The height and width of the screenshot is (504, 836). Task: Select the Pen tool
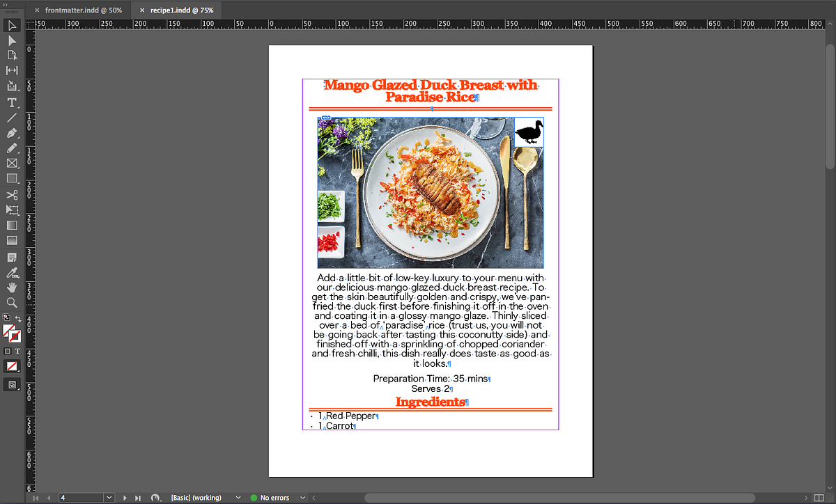(11, 132)
